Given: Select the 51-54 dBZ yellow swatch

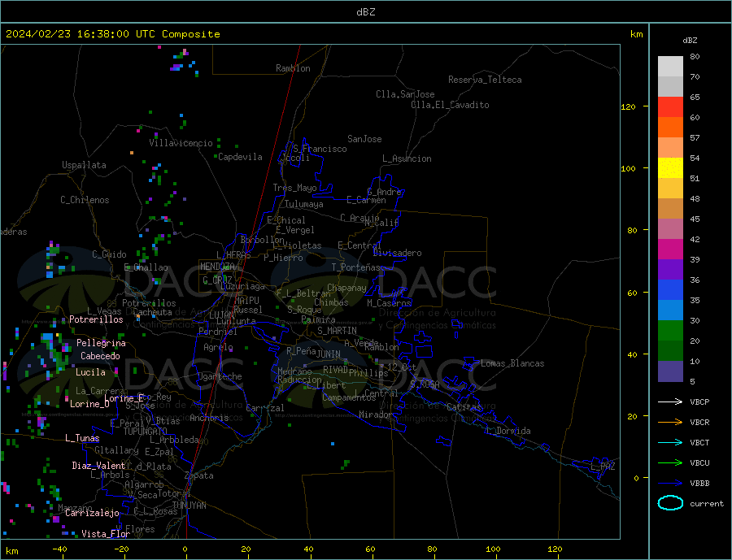Looking at the screenshot, I should (670, 168).
